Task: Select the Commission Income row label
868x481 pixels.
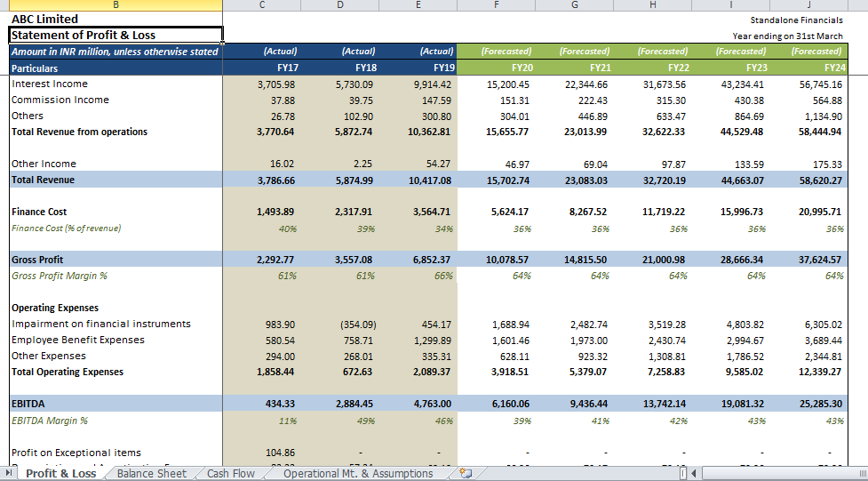Action: click(60, 100)
